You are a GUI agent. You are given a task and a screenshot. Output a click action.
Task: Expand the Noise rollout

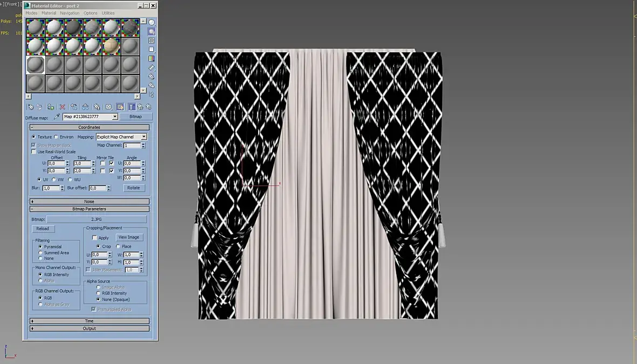89,202
